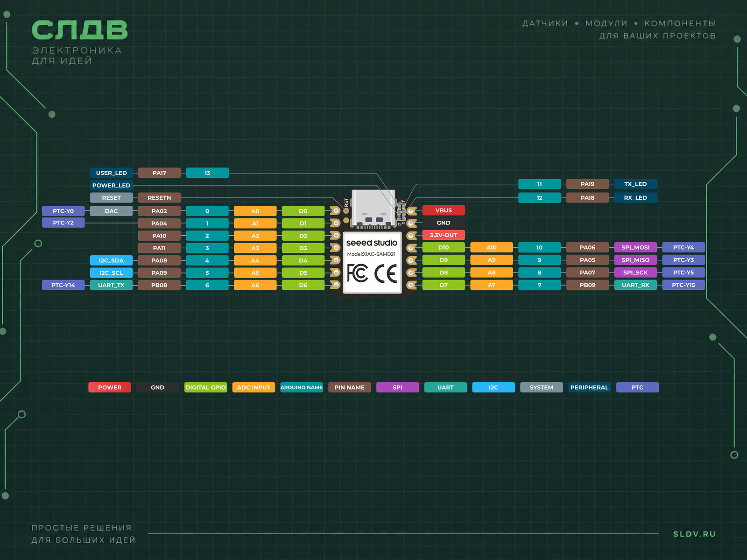Click the CE mark on the module

pos(386,273)
